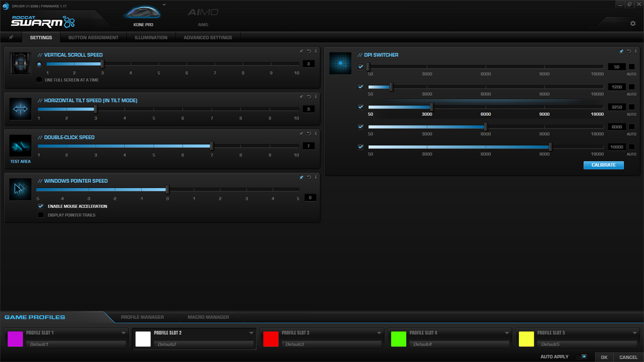Open the settings gear in top corner
The height and width of the screenshot is (362, 644).
coord(633,24)
